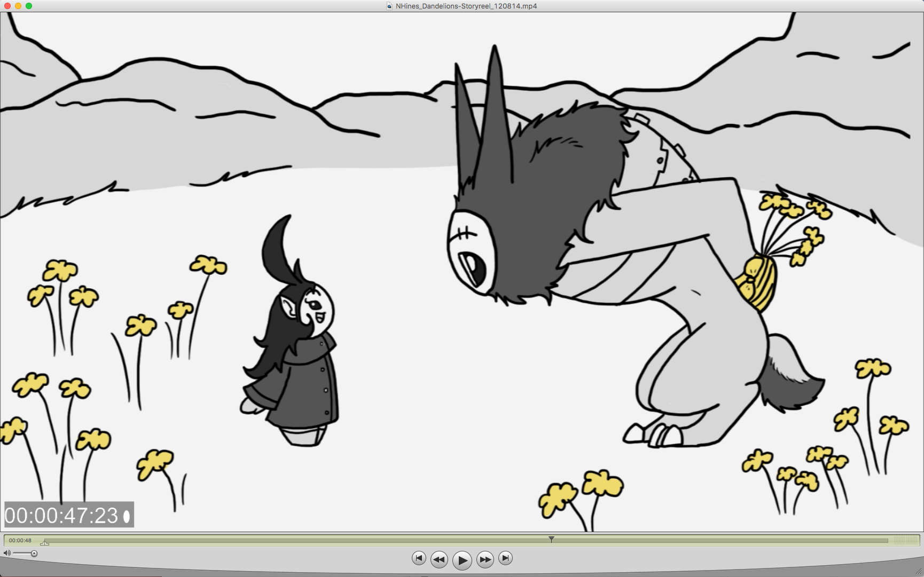Image resolution: width=924 pixels, height=577 pixels.
Task: Click the speaker volume icon
Action: point(7,554)
